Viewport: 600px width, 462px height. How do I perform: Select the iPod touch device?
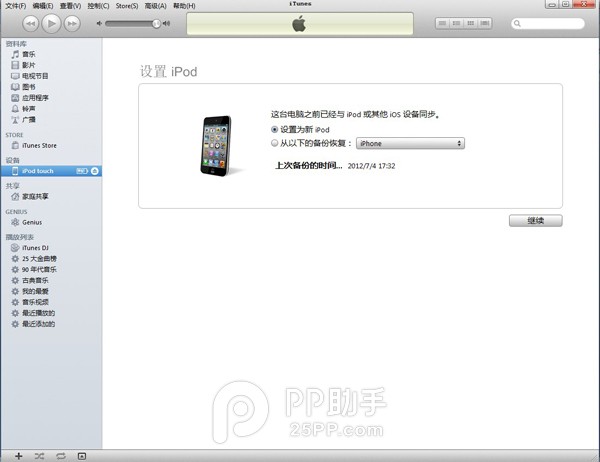[x=51, y=171]
